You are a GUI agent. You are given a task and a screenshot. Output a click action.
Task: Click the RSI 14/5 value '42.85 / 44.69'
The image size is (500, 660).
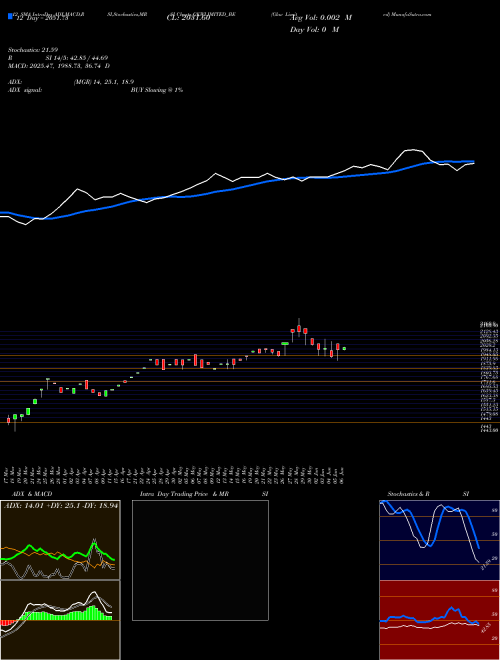89,58
